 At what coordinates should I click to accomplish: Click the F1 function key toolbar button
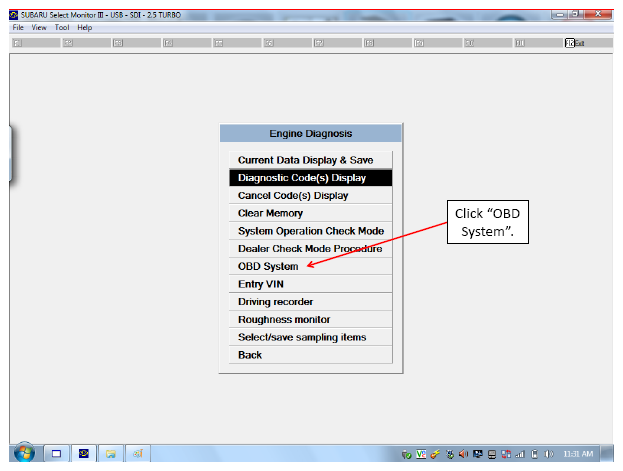click(36, 43)
